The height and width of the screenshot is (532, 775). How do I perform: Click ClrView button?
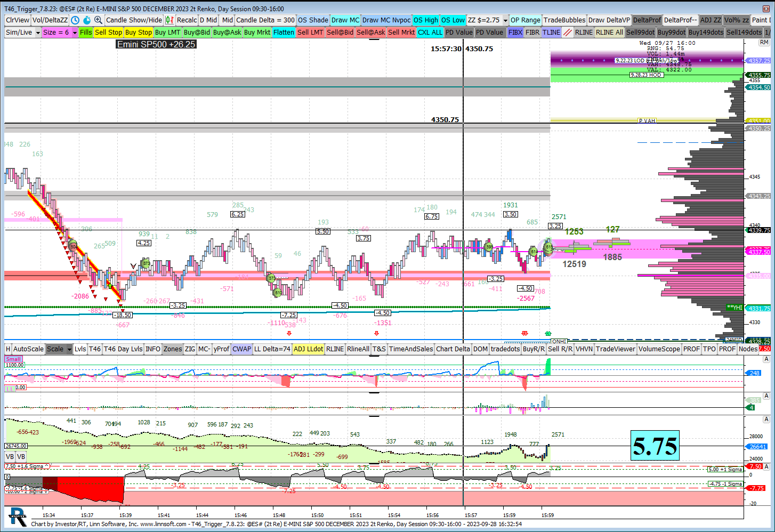(18, 20)
